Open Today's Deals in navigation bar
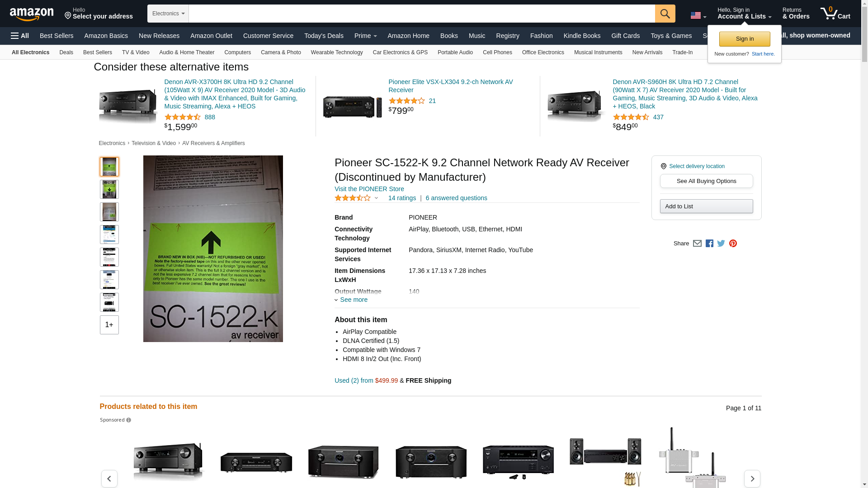This screenshot has height=488, width=868. tap(324, 36)
